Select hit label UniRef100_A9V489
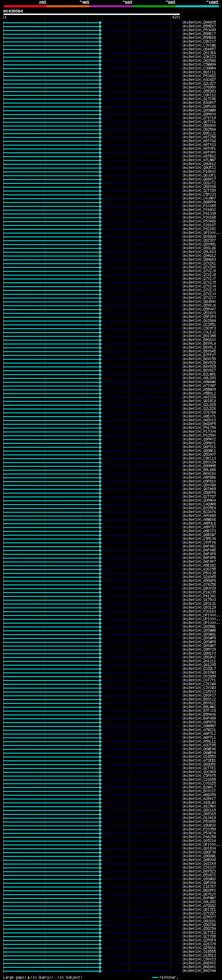The image size is (222, 980). click(199, 516)
